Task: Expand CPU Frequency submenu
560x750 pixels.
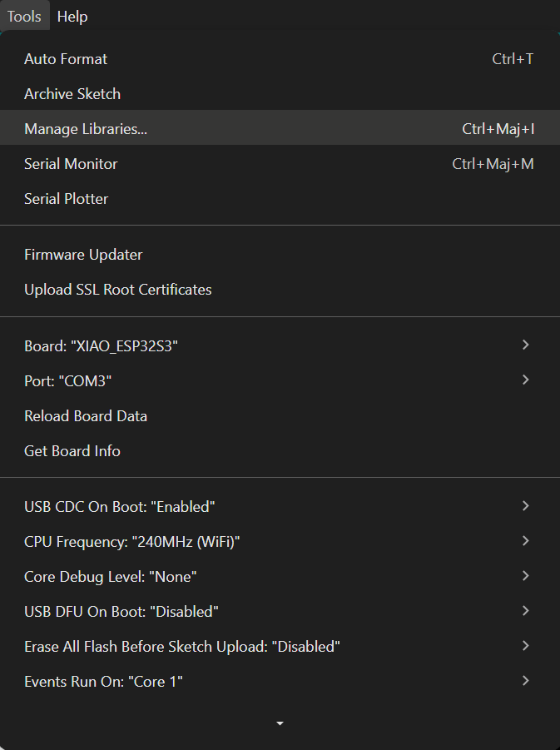Action: pyautogui.click(x=132, y=542)
